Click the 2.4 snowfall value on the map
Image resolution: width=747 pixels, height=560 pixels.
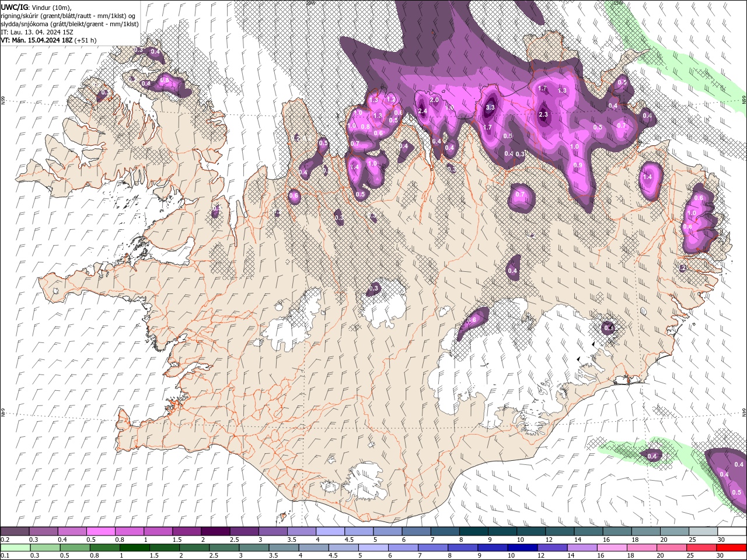coord(423,111)
